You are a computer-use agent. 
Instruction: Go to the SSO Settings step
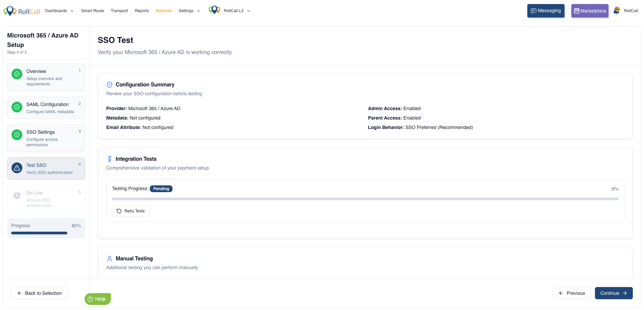46,138
